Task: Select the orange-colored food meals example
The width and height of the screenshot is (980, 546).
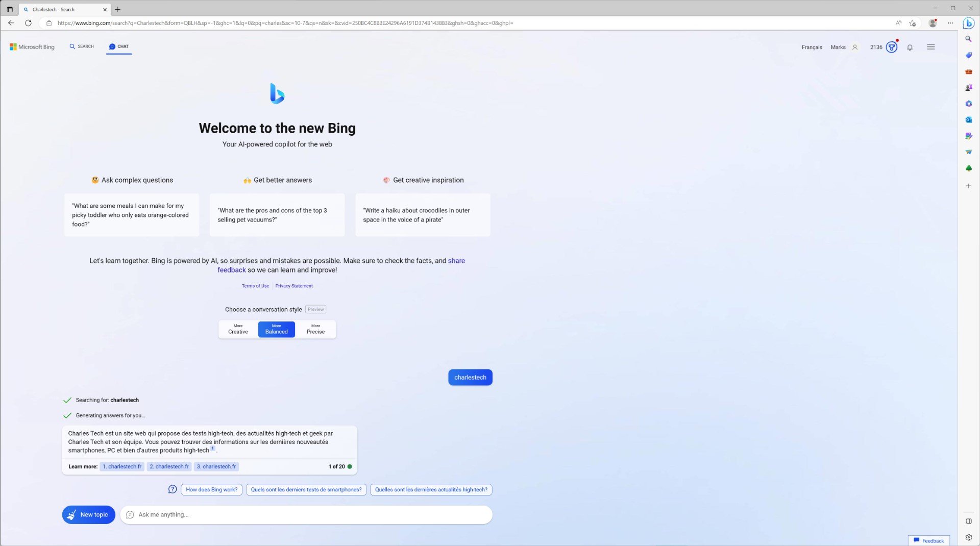Action: (x=132, y=215)
